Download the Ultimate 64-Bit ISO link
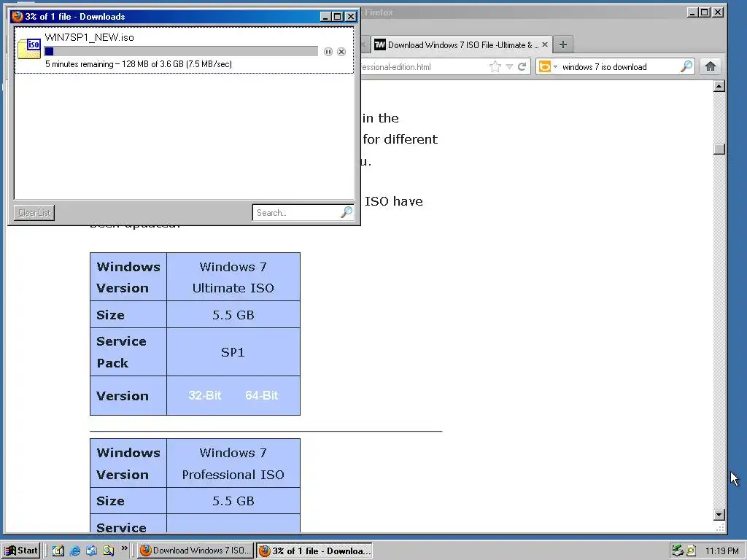 click(x=262, y=395)
